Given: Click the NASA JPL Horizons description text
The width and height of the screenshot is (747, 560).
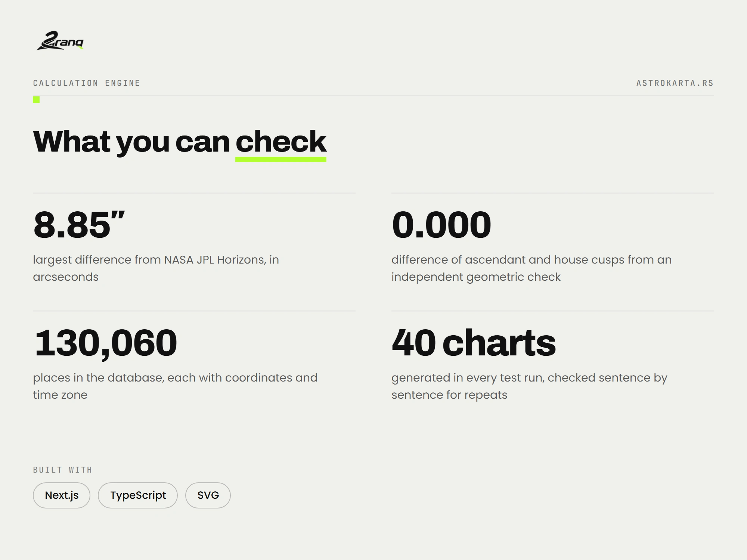Looking at the screenshot, I should 156,268.
